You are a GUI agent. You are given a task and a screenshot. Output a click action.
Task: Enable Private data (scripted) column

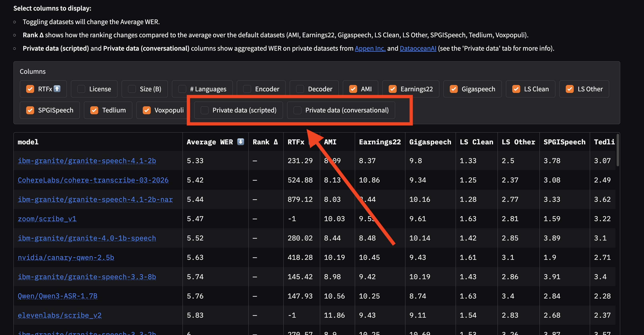click(x=204, y=110)
